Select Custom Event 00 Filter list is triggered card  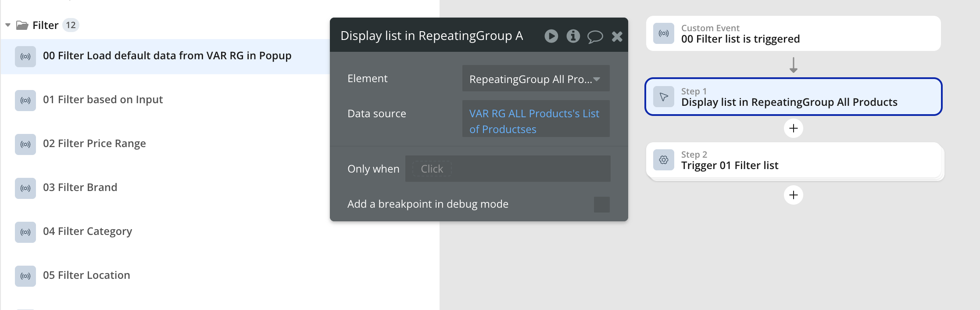(x=793, y=34)
